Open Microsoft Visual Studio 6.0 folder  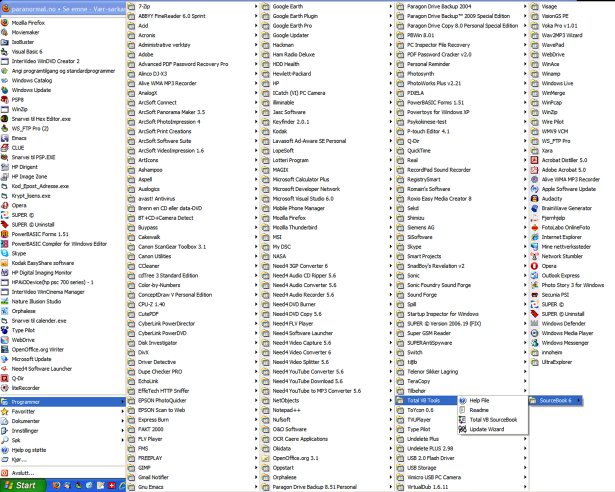tap(327, 199)
